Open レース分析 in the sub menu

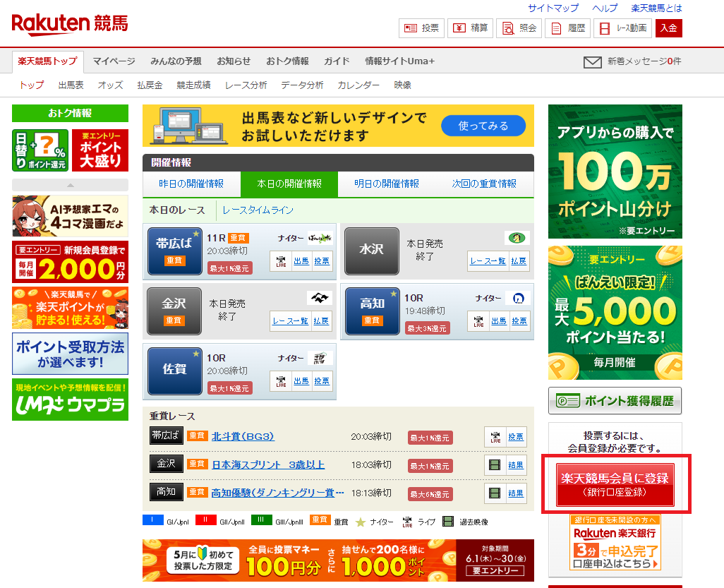click(246, 85)
